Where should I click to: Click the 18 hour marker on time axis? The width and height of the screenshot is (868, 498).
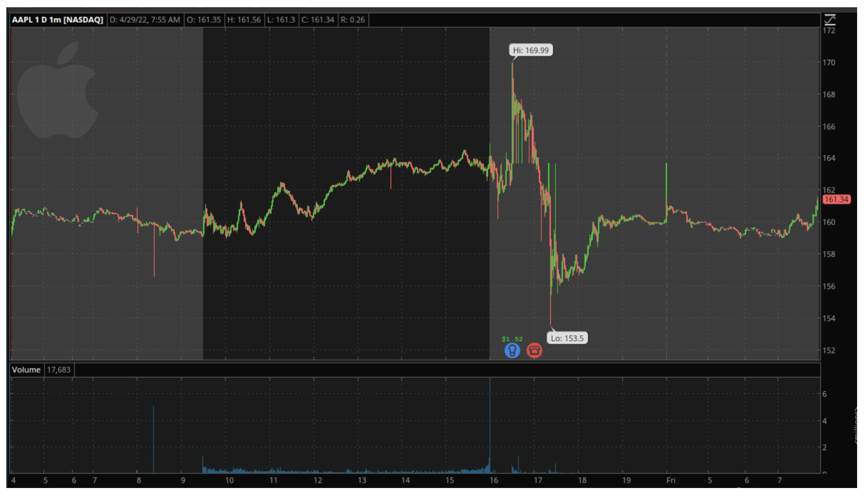click(582, 480)
